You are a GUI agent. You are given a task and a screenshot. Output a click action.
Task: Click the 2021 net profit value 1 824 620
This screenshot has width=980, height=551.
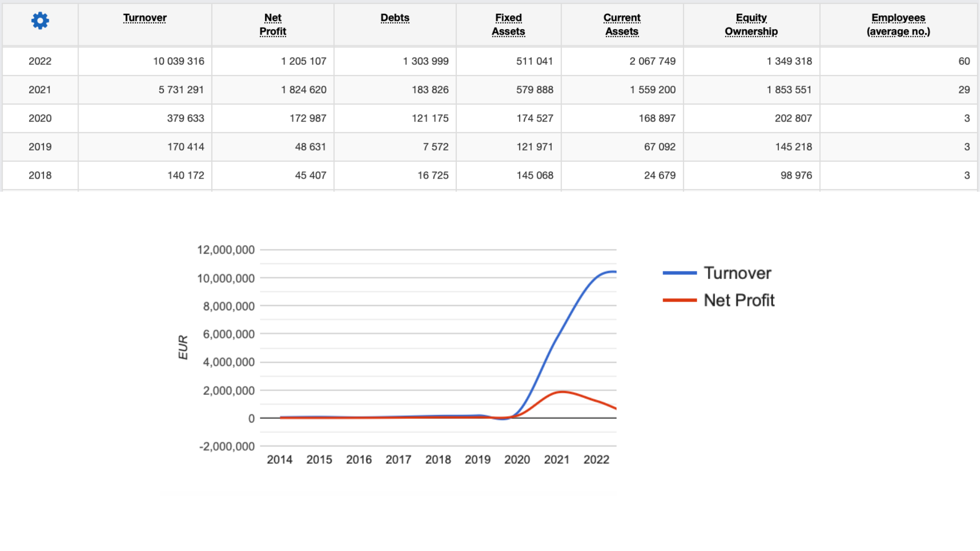tap(303, 90)
